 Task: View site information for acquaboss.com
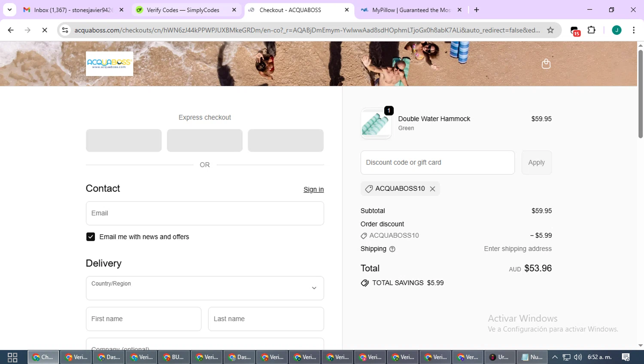(x=65, y=30)
